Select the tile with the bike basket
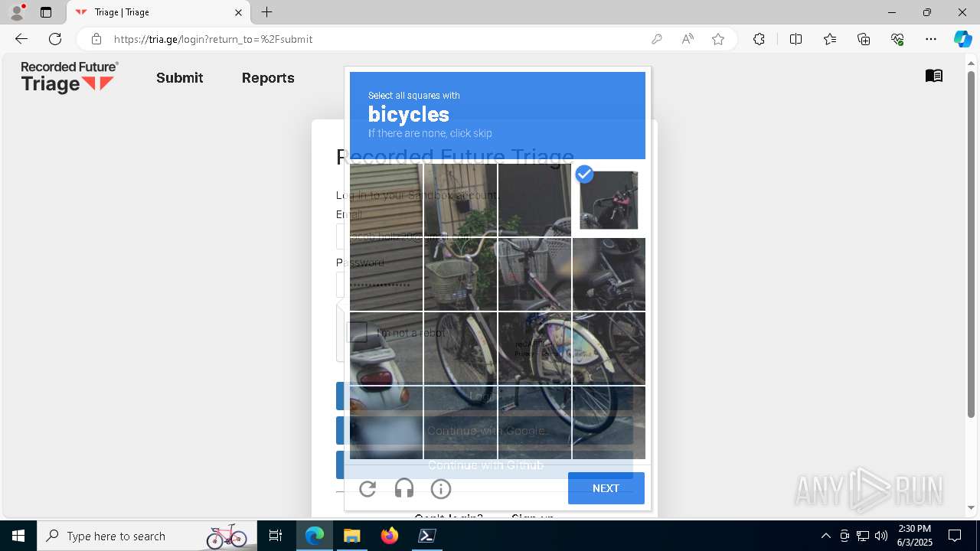Screen dimensions: 980x551 460,274
